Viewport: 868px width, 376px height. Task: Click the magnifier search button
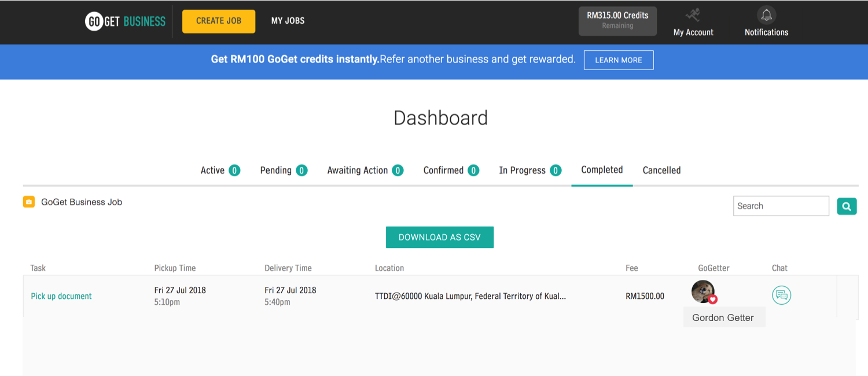tap(847, 206)
